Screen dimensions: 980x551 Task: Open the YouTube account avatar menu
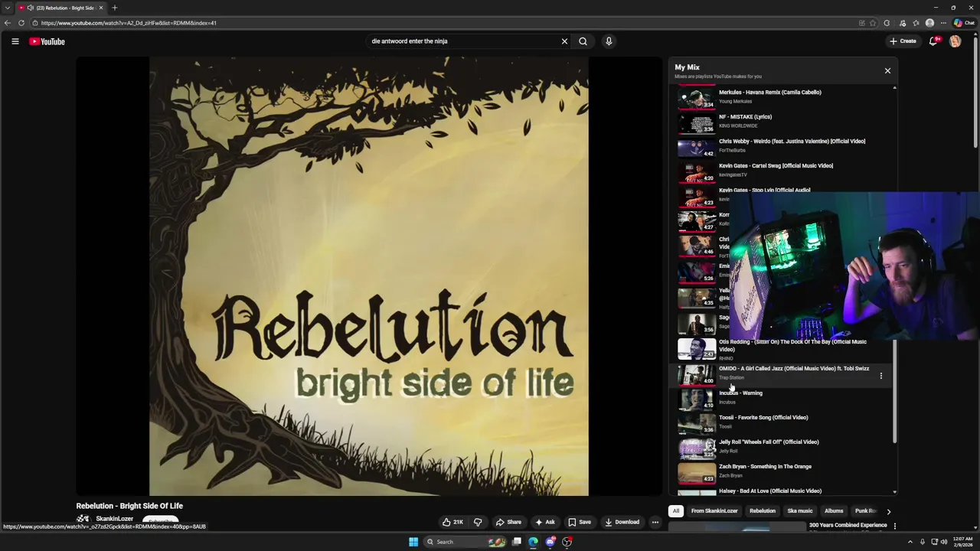click(955, 41)
